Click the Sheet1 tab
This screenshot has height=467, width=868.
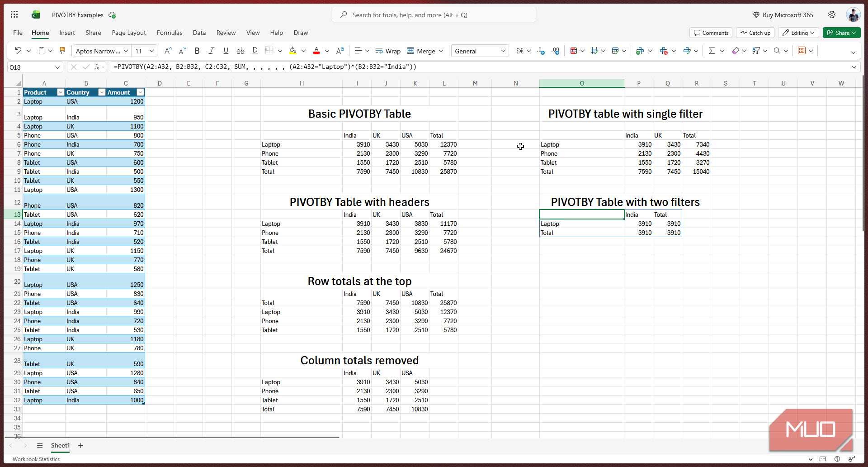[60, 446]
